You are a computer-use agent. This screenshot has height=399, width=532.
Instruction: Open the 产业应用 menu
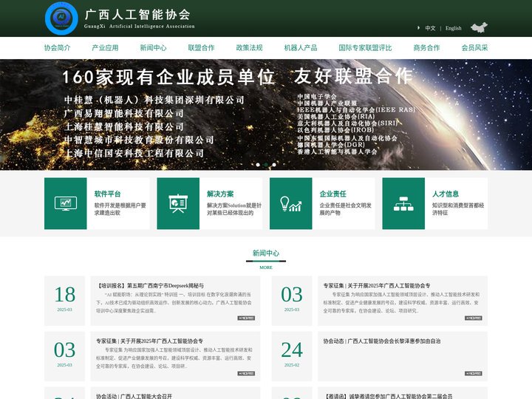(105, 48)
